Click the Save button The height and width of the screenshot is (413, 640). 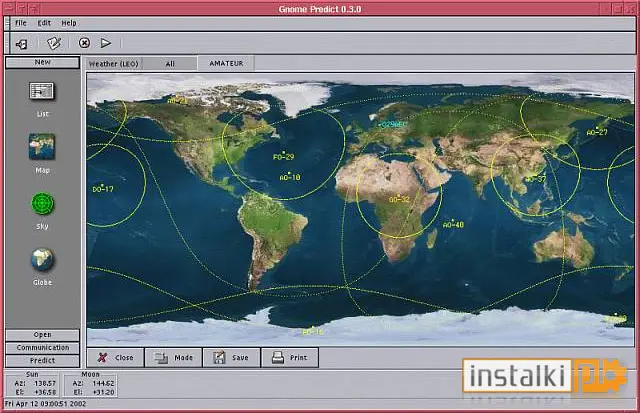pos(231,357)
